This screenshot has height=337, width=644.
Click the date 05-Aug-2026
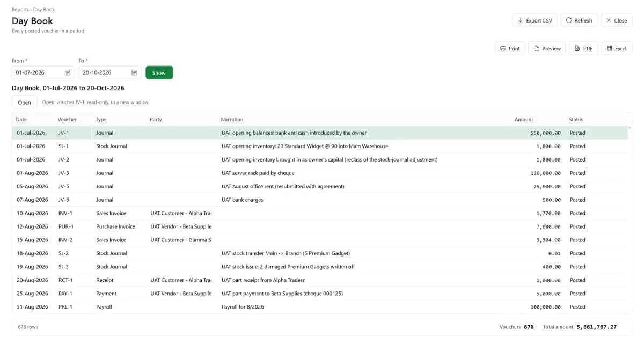tap(32, 186)
